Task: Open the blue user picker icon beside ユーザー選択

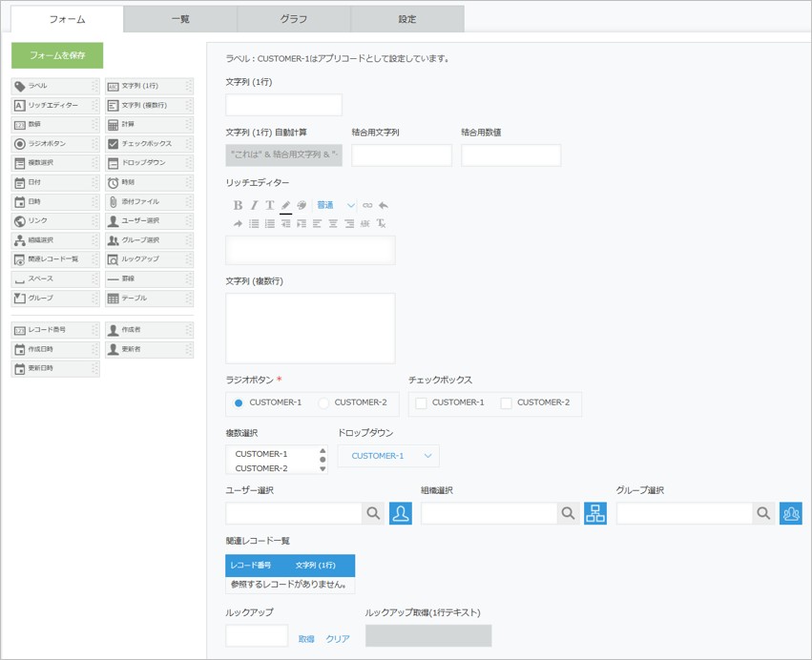Action: pyautogui.click(x=400, y=513)
